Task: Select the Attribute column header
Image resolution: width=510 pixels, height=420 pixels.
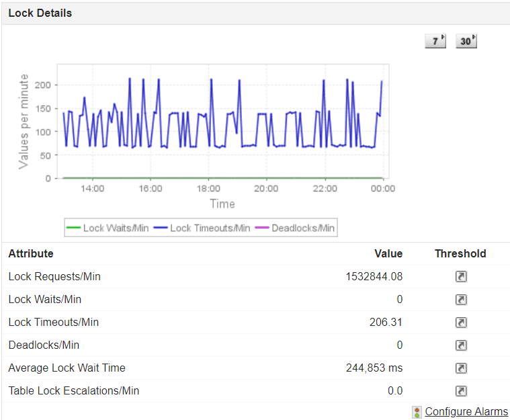Action: pyautogui.click(x=31, y=254)
